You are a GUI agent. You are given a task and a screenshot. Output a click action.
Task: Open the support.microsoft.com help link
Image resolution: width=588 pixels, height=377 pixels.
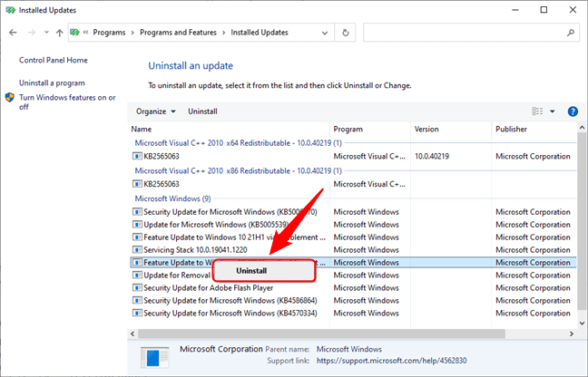(x=391, y=361)
